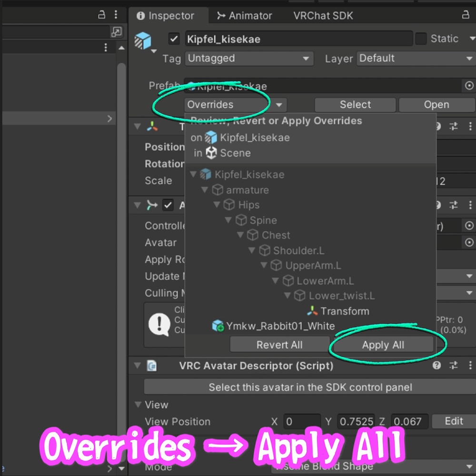Collapse the Spine node in overrides

pyautogui.click(x=228, y=220)
